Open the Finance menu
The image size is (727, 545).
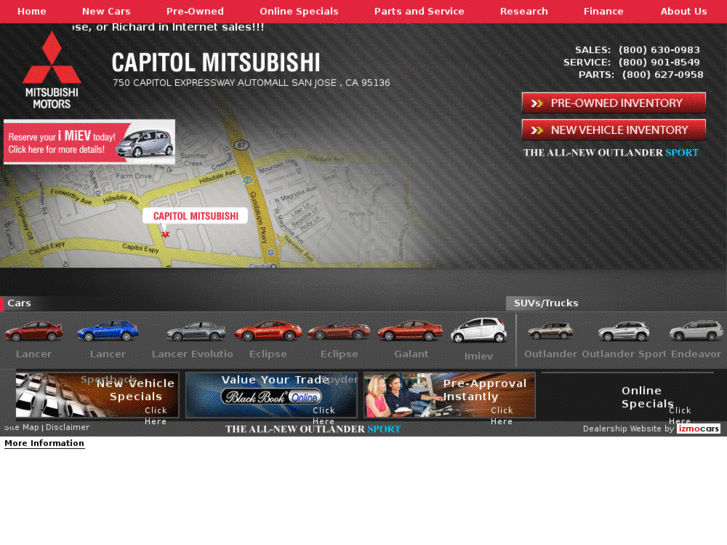[x=603, y=12]
